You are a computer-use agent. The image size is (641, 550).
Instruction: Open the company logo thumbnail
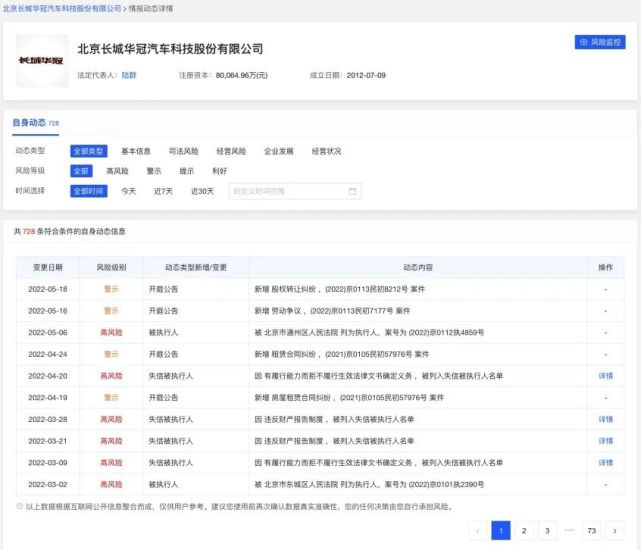coord(42,61)
